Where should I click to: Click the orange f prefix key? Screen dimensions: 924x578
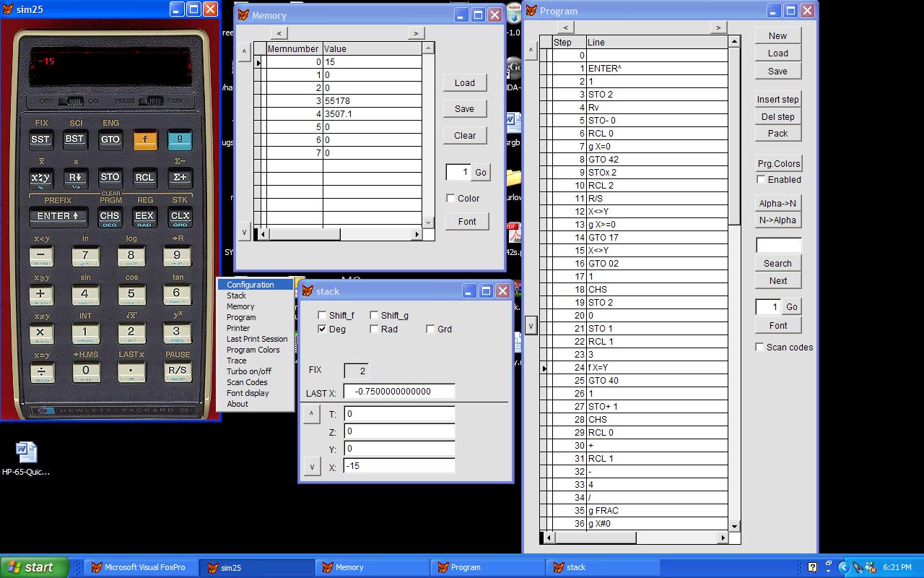click(x=145, y=140)
